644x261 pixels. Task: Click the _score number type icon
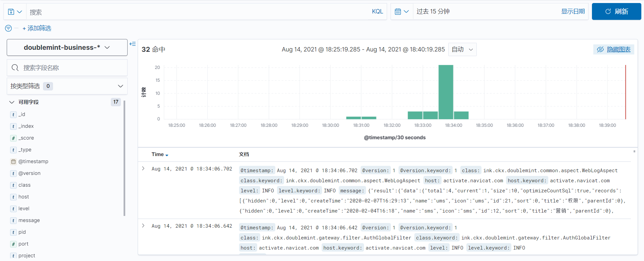pos(13,138)
